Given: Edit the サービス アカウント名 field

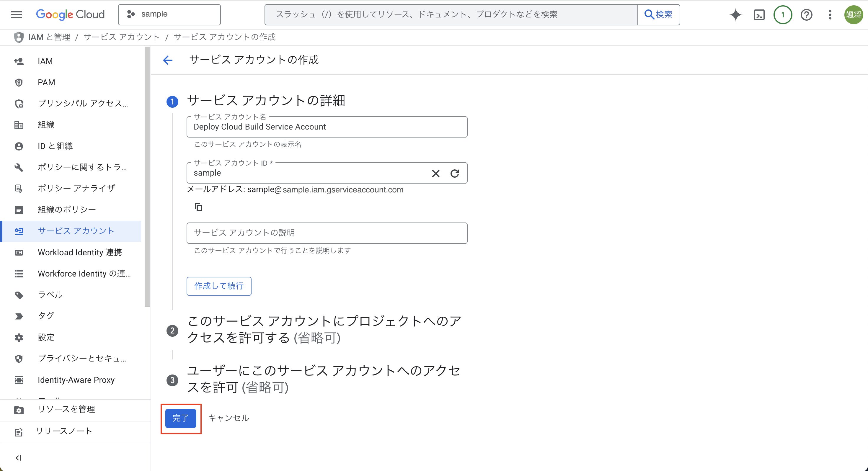Looking at the screenshot, I should click(x=327, y=127).
